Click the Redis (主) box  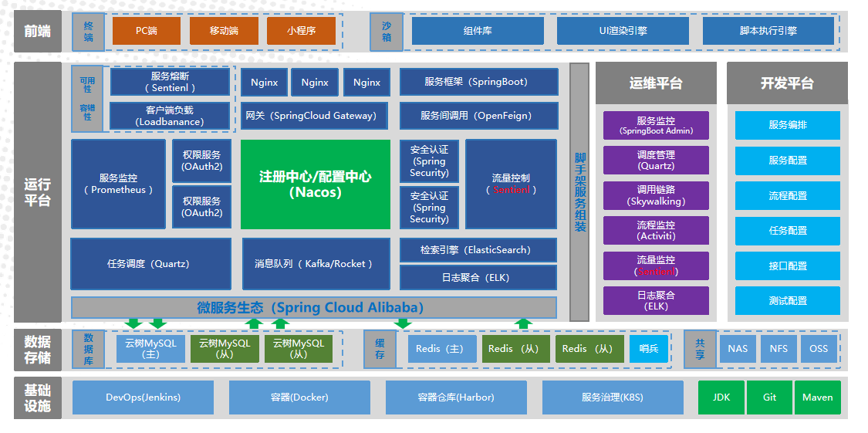click(x=442, y=349)
